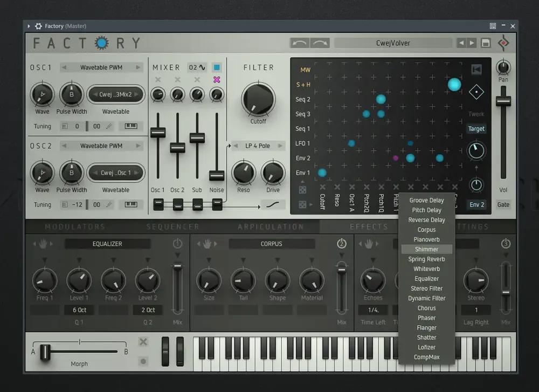Screen dimensions: 539x392
Task: Open the CORPUS effect name selector
Action: pos(271,244)
